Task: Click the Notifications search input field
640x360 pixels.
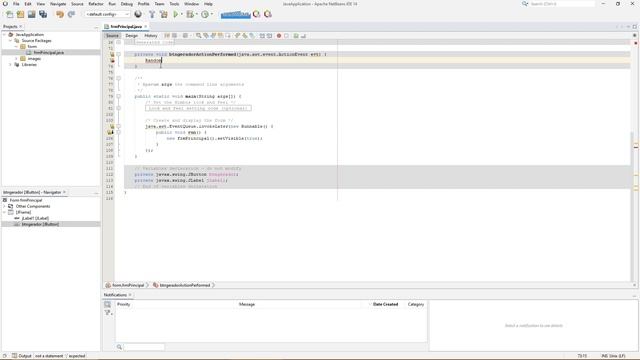Action: click(x=144, y=347)
